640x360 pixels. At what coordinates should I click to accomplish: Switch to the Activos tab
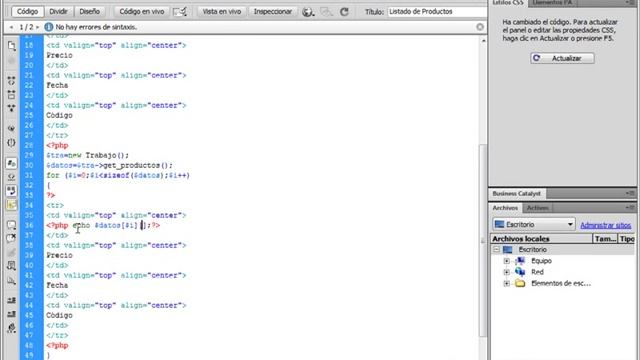pyautogui.click(x=538, y=208)
